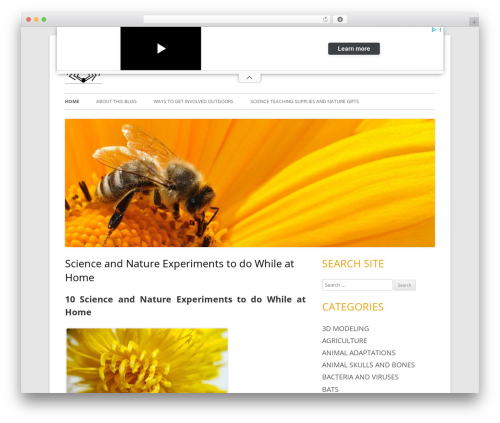This screenshot has width=500, height=423.
Task: Click the red close window button
Action: 29,19
